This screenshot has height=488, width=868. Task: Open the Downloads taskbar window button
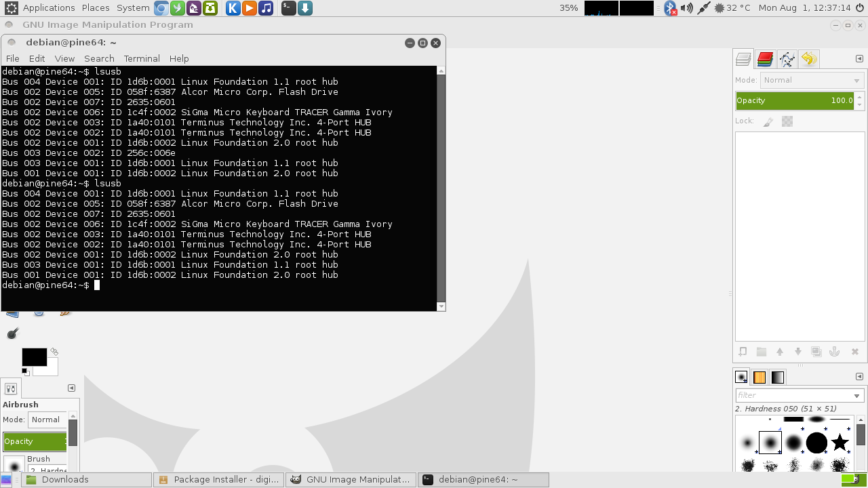tap(85, 480)
